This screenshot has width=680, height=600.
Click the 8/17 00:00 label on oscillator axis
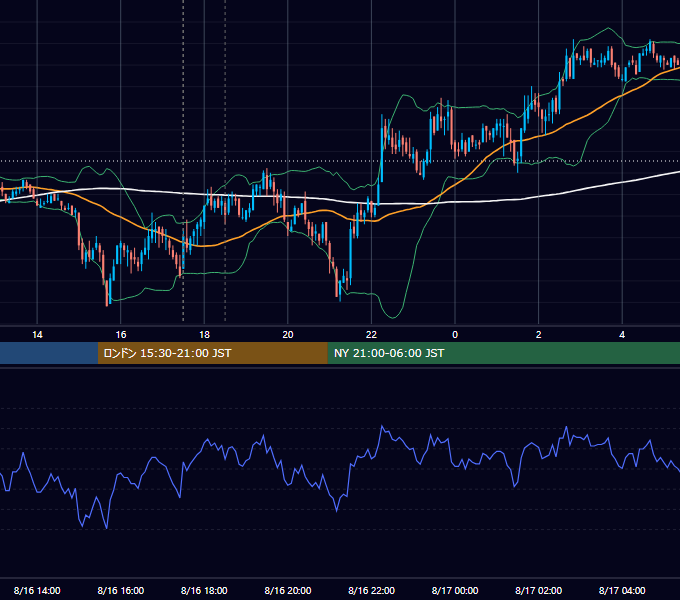point(455,590)
